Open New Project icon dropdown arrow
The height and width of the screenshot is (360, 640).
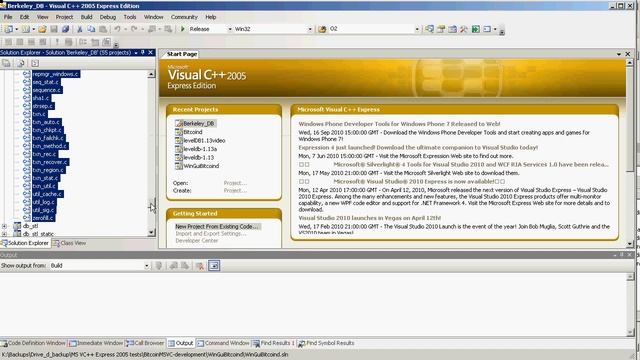click(x=16, y=29)
